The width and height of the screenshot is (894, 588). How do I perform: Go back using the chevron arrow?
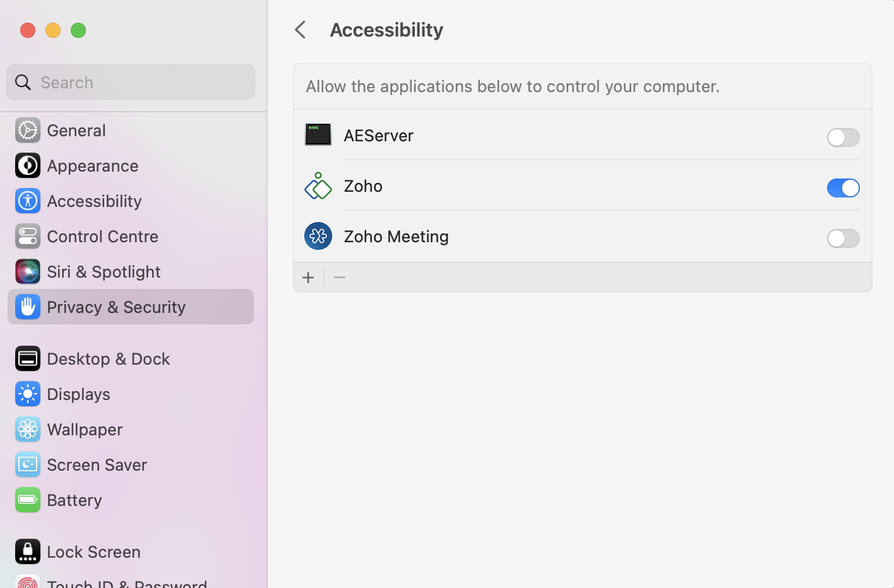[301, 30]
